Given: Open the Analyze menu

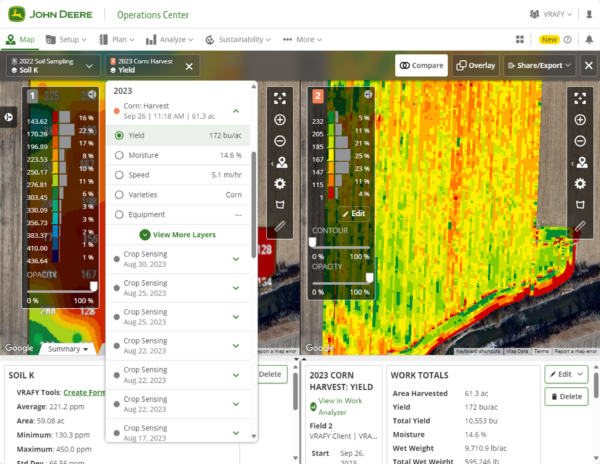Looking at the screenshot, I should coord(170,39).
